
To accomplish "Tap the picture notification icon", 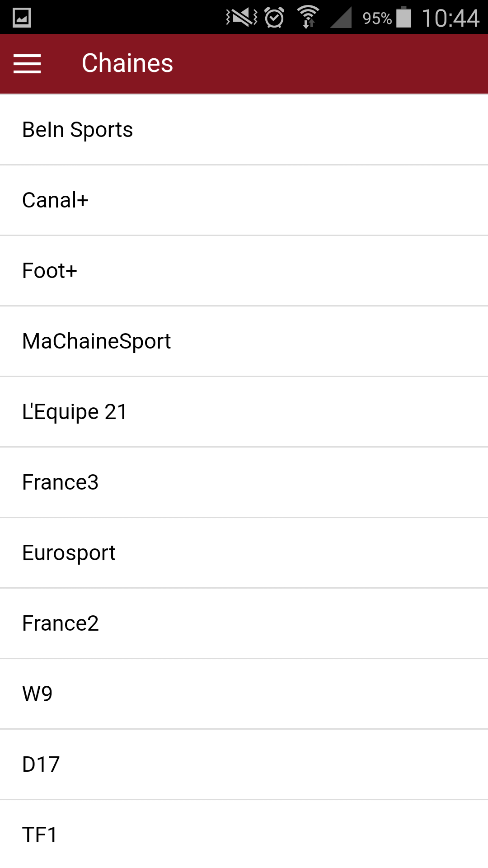I will coord(21,18).
